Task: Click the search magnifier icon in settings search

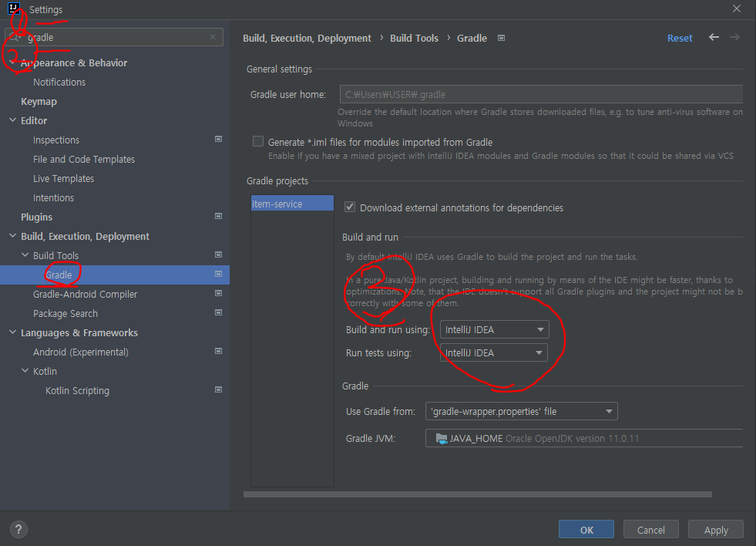Action: (15, 37)
